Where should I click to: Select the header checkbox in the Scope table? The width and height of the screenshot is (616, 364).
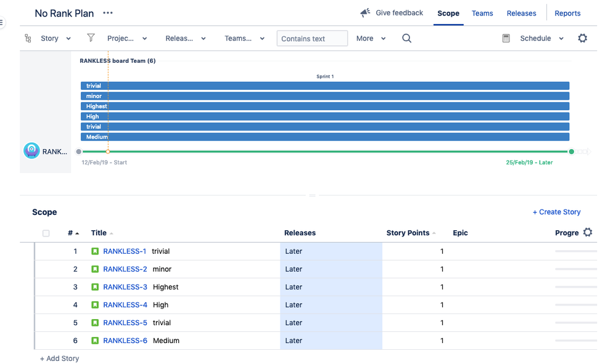(46, 233)
